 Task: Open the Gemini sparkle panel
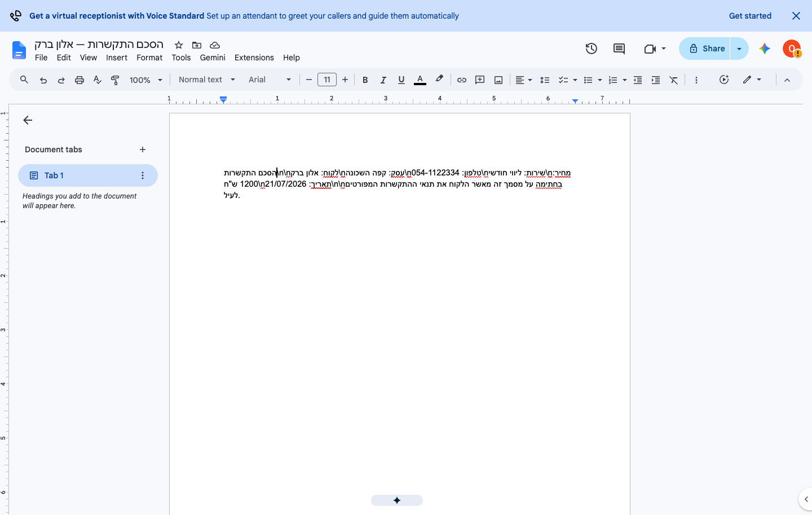click(x=765, y=49)
